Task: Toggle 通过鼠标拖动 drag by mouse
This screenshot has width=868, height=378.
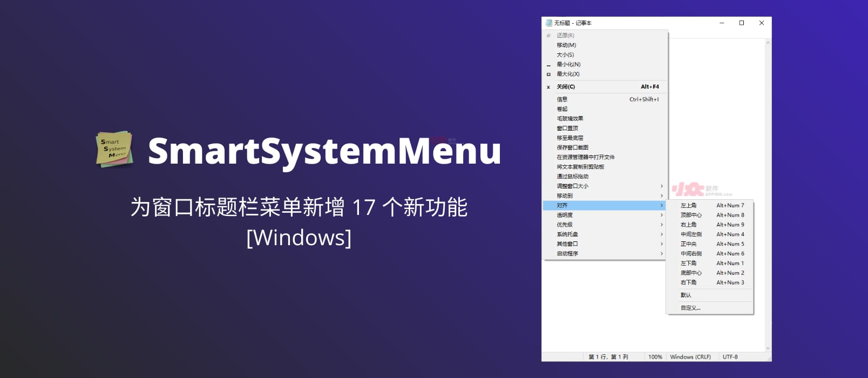Action: point(605,177)
